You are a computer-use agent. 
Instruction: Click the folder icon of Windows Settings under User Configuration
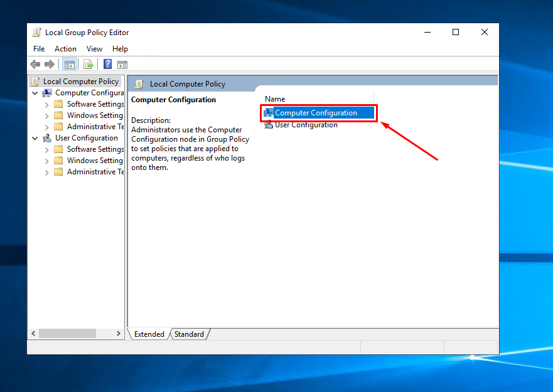(x=58, y=161)
